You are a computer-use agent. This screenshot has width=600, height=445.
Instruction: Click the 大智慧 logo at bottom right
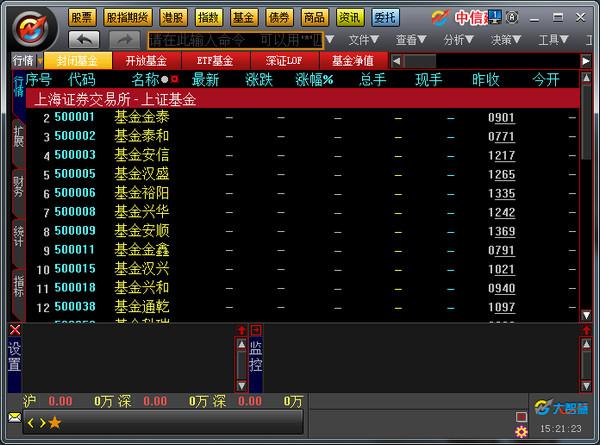pos(561,408)
